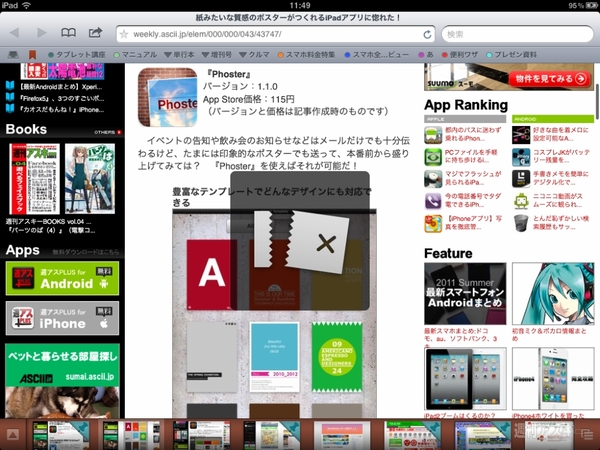Select the APPLE ranking tab header
Viewport: 600px width, 450px height.
[465, 119]
